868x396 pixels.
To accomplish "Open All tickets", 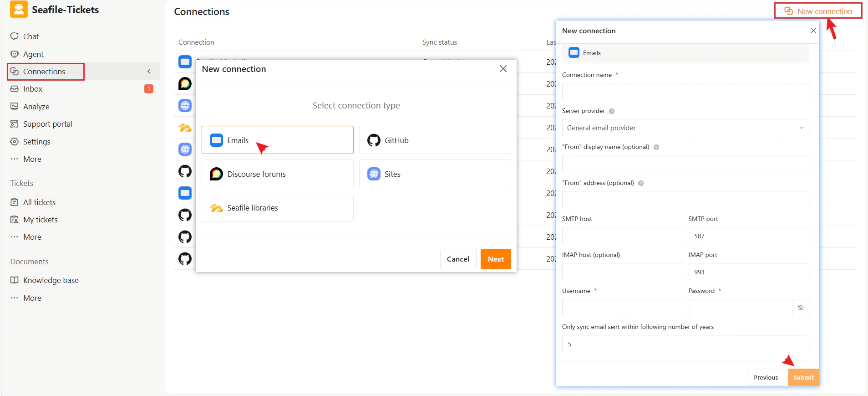I will (x=40, y=202).
